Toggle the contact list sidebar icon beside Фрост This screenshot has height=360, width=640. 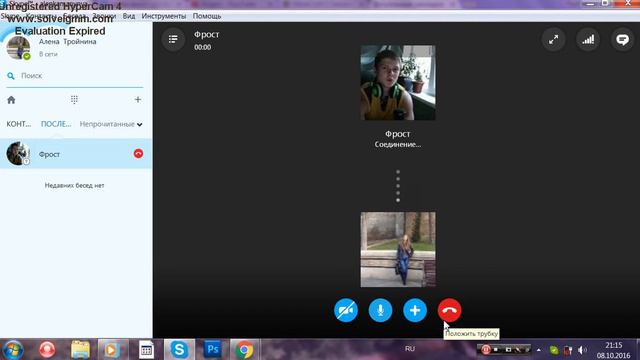[x=173, y=39]
